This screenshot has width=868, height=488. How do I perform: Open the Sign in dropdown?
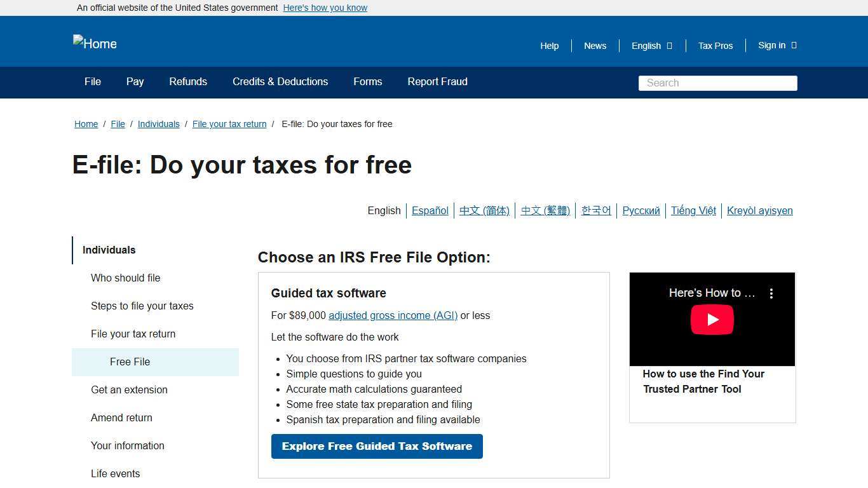click(776, 45)
